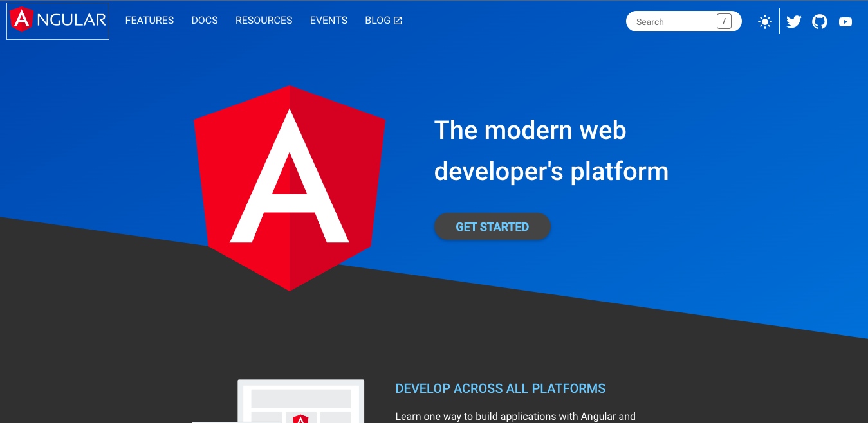Toggle light/dark theme with sun icon
This screenshot has width=868, height=423.
pyautogui.click(x=764, y=22)
